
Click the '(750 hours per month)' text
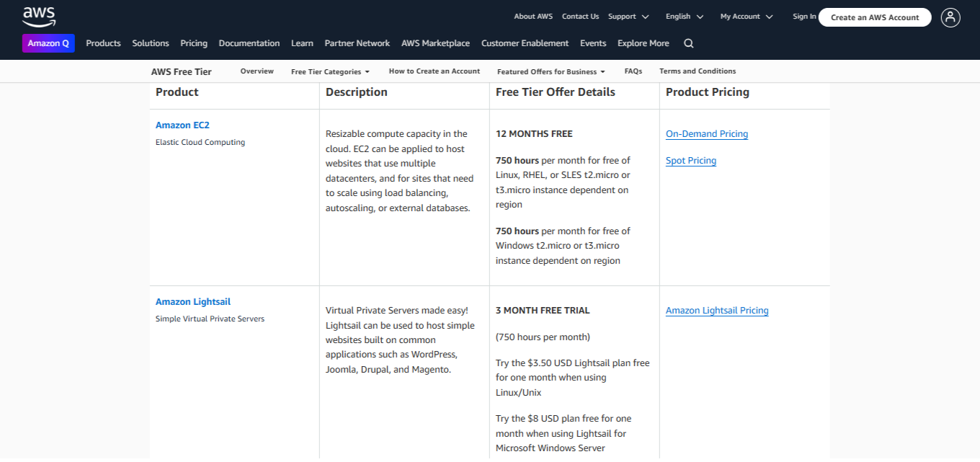543,337
